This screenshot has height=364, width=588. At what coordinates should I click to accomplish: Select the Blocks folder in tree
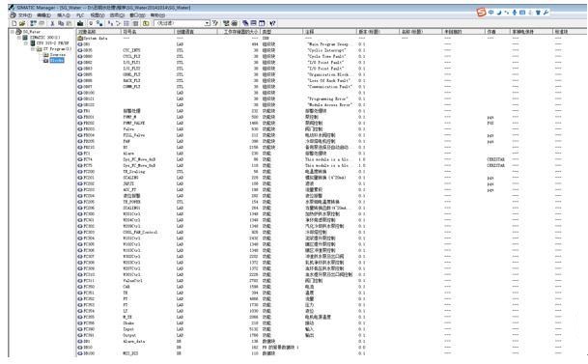pyautogui.click(x=57, y=61)
